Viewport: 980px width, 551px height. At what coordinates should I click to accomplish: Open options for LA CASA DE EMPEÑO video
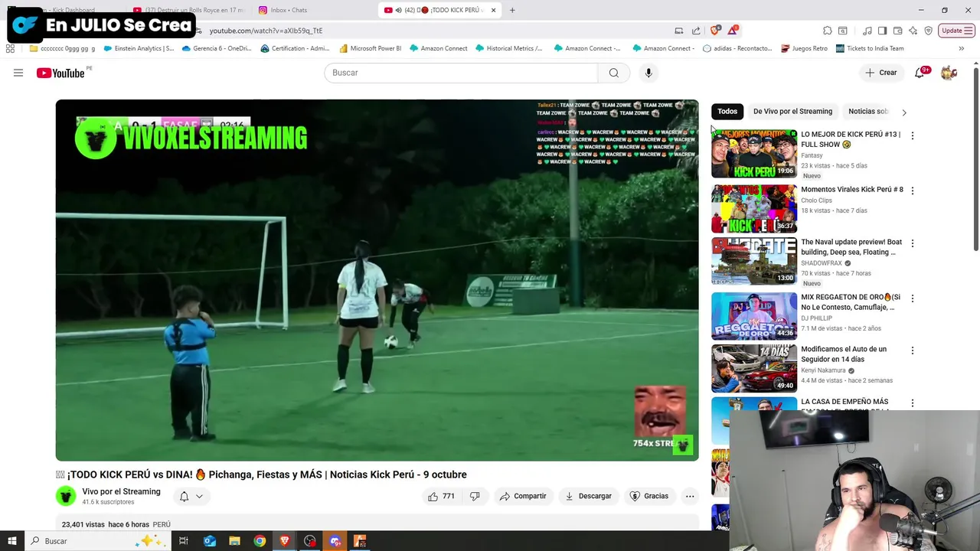[x=912, y=403]
